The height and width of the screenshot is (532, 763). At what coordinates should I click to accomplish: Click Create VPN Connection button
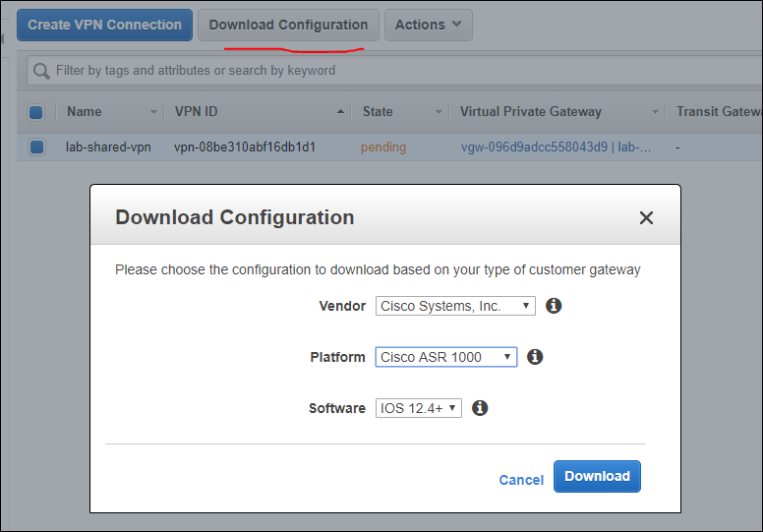[x=104, y=25]
